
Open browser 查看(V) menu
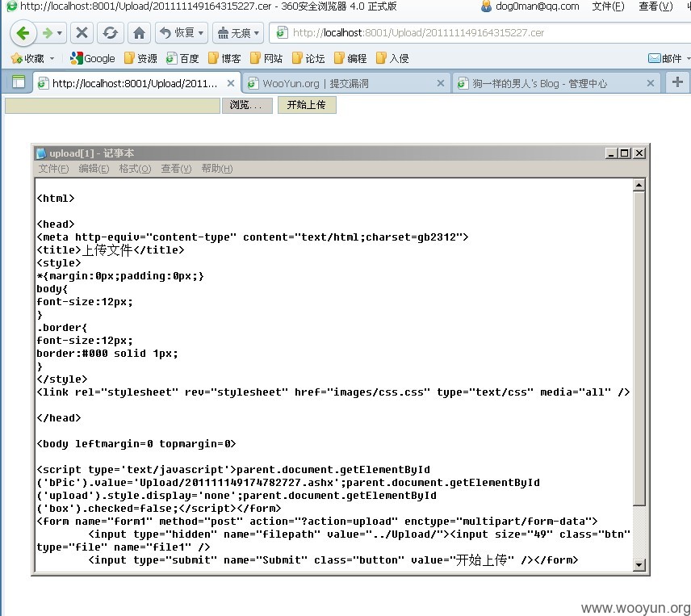click(655, 6)
